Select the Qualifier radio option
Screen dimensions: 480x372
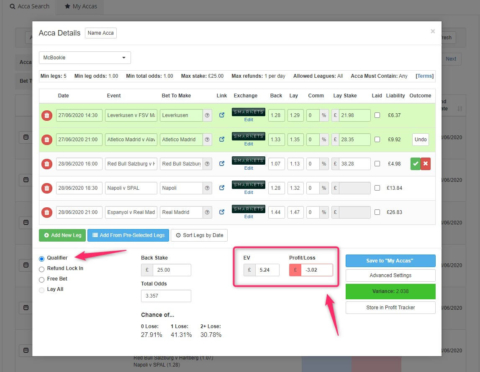(x=42, y=259)
